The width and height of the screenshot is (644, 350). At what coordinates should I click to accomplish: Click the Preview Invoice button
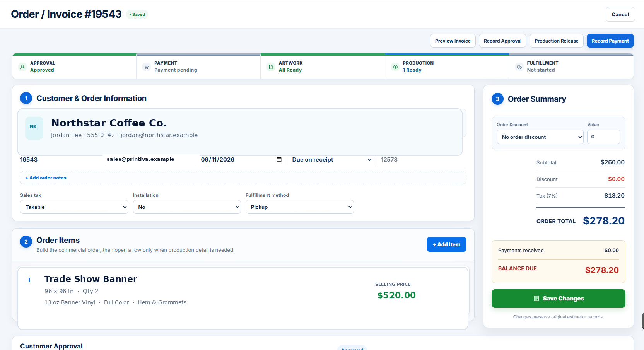coord(453,41)
